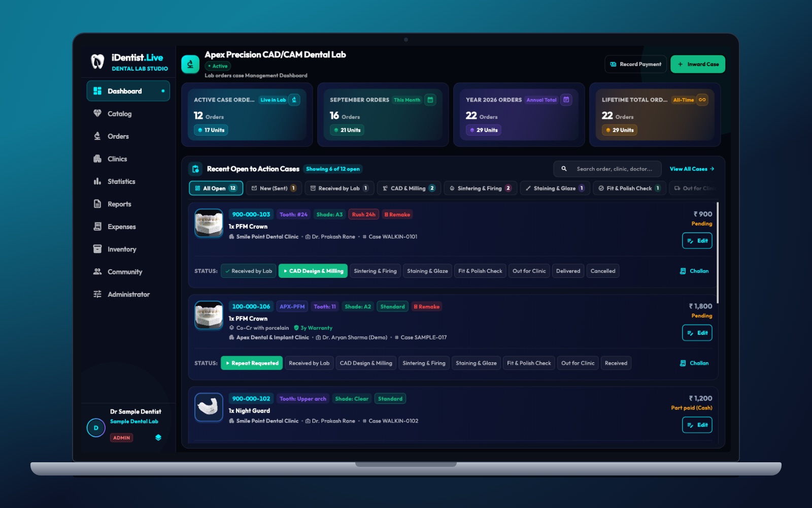Show the Received by Lab tab
This screenshot has height=508, width=812.
pos(339,188)
